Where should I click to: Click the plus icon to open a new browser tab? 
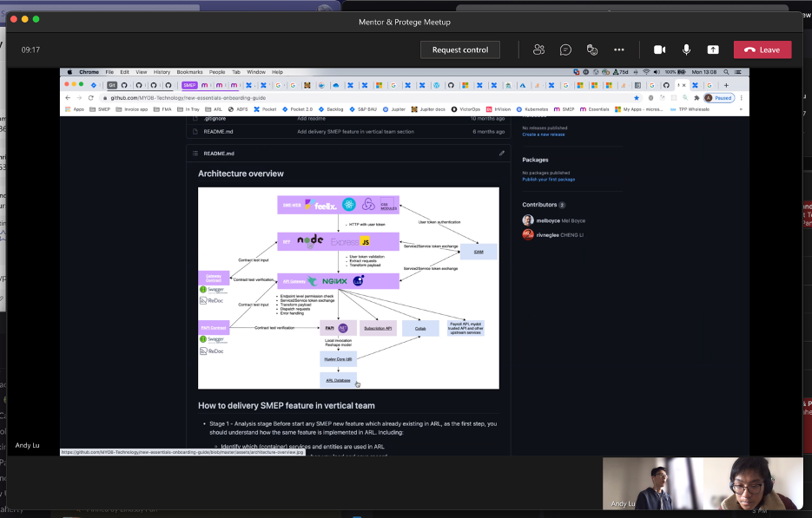tap(726, 85)
